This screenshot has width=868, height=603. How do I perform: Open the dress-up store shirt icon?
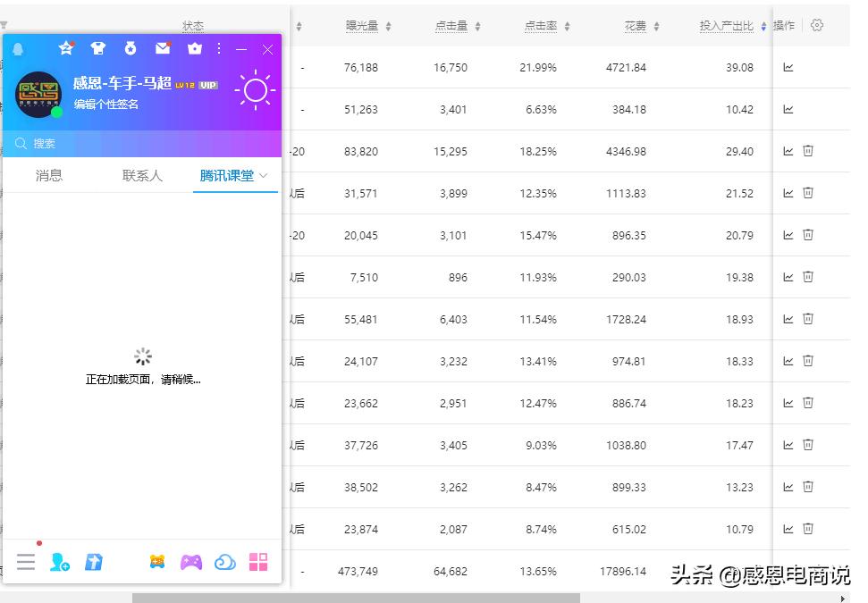(98, 49)
